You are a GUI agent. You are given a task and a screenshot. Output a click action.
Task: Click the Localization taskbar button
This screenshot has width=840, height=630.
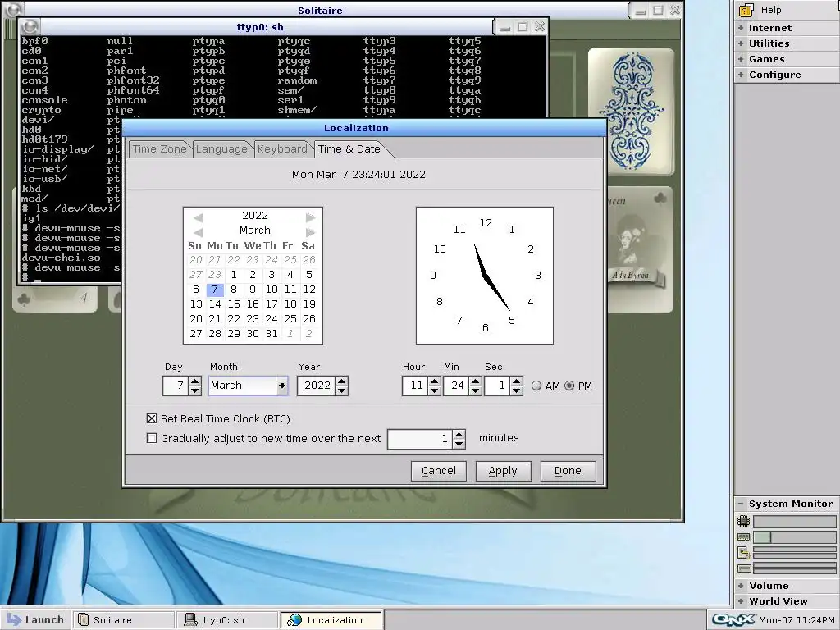click(x=331, y=620)
